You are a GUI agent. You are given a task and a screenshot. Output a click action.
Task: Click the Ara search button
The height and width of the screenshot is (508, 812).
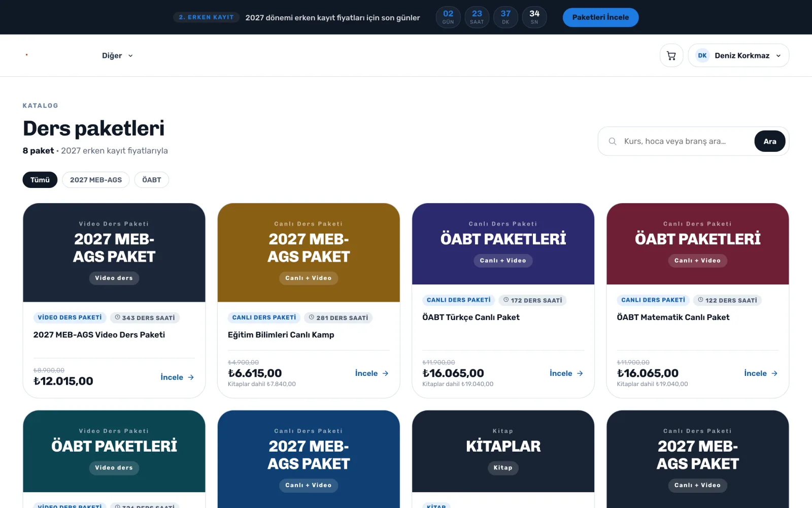click(x=770, y=141)
